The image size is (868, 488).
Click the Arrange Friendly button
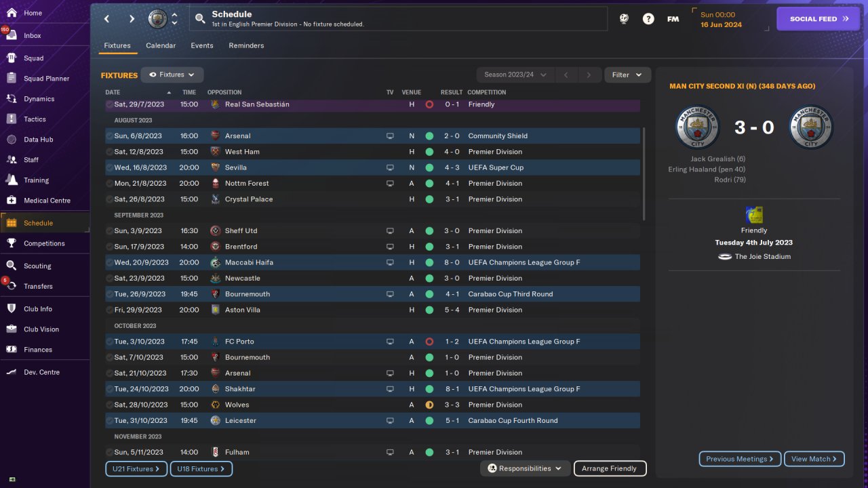(x=610, y=468)
